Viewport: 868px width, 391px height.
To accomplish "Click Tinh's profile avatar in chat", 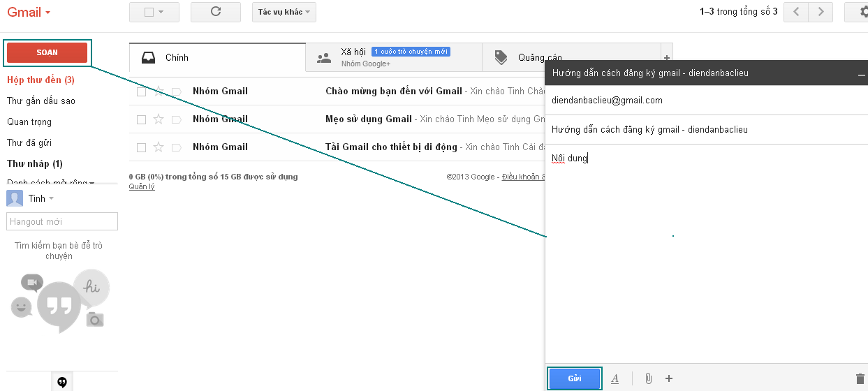I will coord(15,198).
